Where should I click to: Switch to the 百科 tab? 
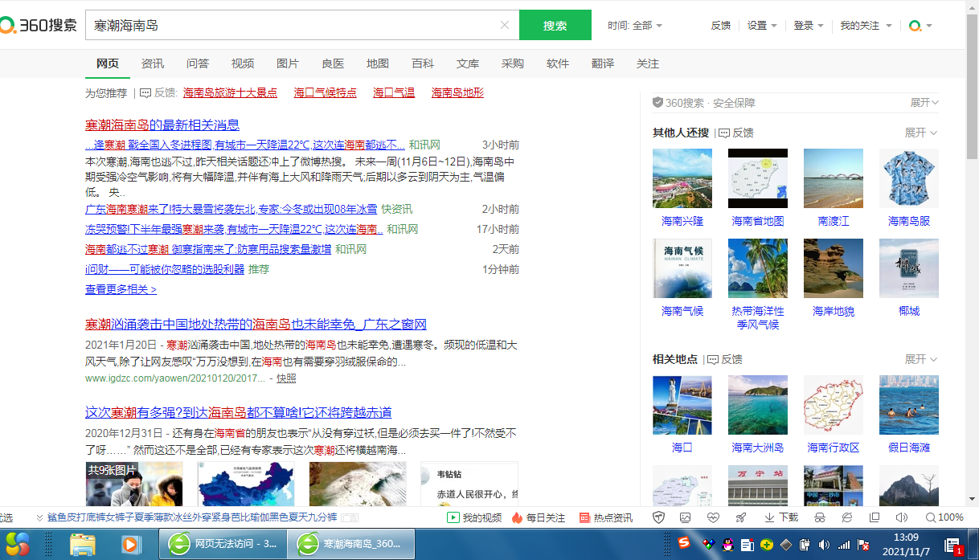tap(423, 63)
